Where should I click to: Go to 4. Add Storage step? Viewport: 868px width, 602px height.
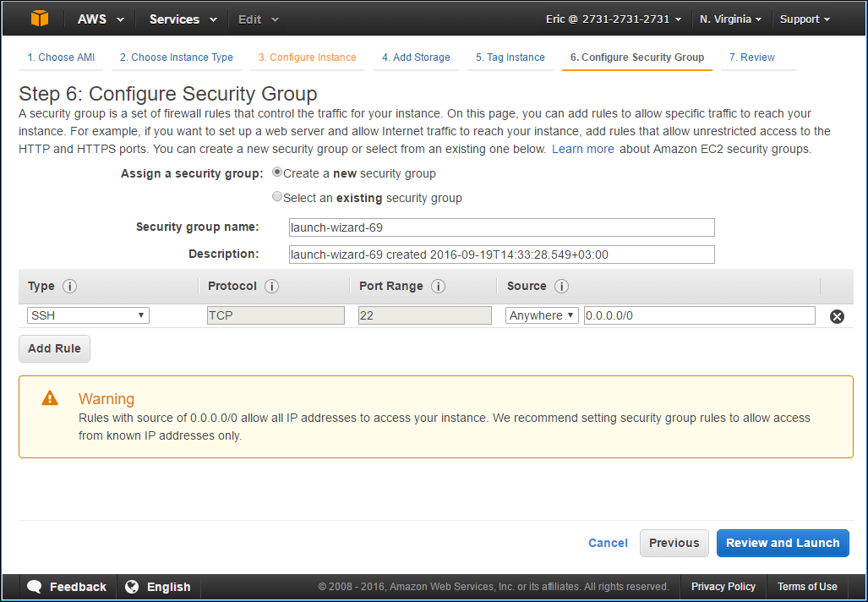[x=416, y=57]
